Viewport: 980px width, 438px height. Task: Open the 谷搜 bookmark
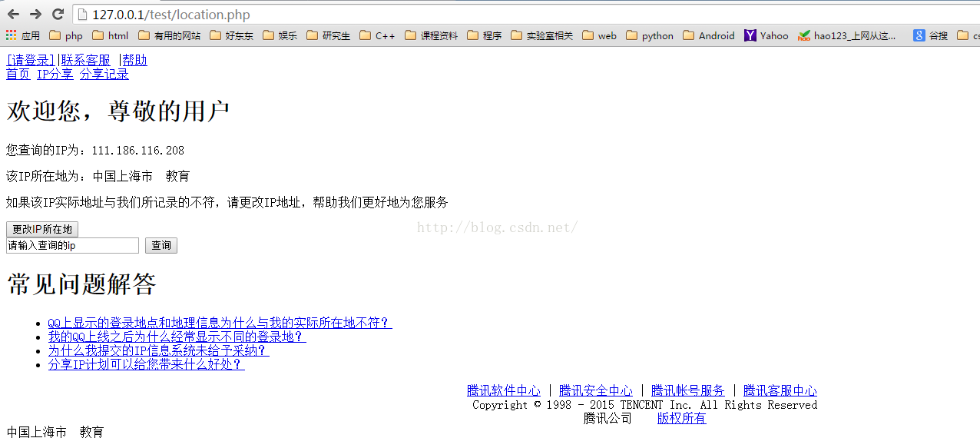[930, 35]
